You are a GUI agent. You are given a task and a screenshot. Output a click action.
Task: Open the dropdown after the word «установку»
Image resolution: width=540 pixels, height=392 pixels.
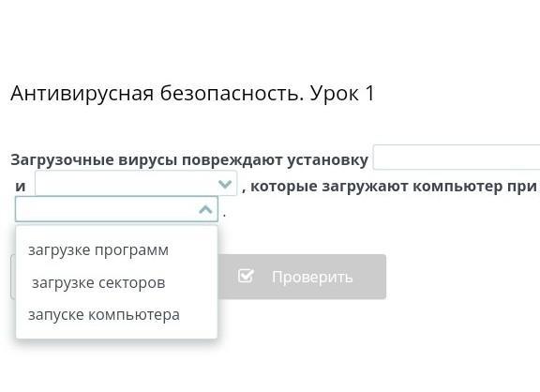coord(457,158)
